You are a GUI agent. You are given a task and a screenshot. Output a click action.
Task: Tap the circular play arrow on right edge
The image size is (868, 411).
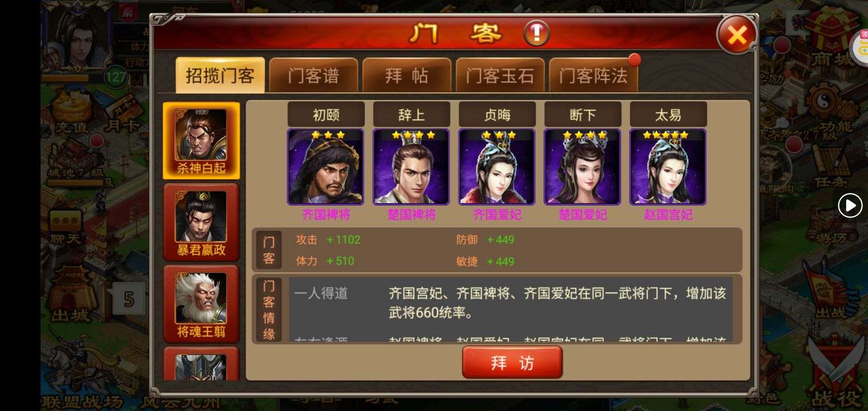[x=850, y=205]
